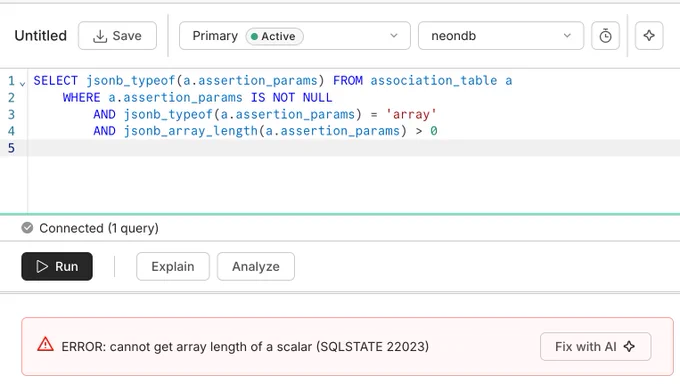Click line number 2 in the gutter
This screenshot has width=680, height=384.
pos(11,98)
